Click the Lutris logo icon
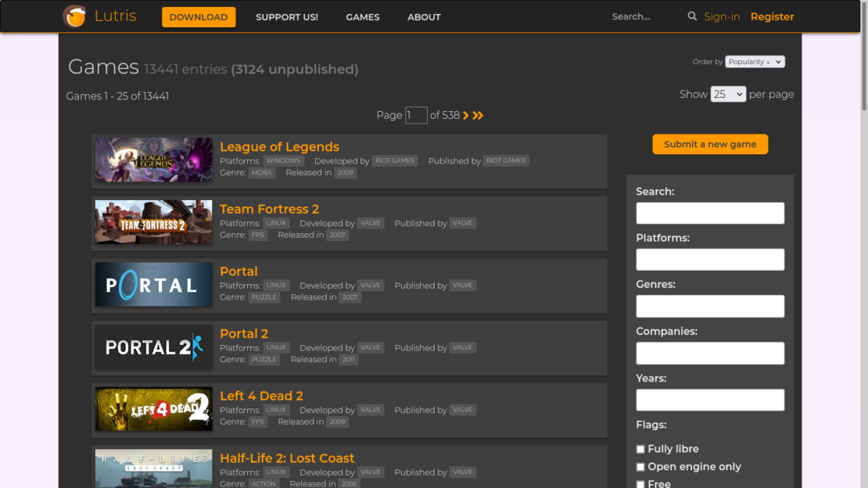The width and height of the screenshot is (868, 488). pyautogui.click(x=74, y=16)
